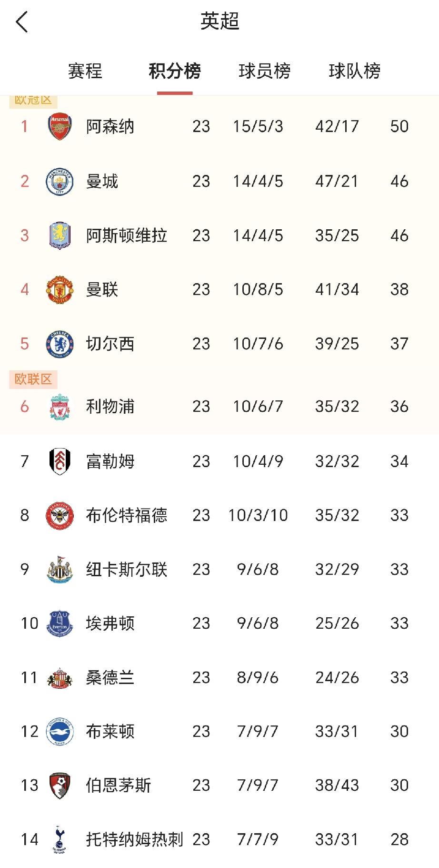Tap the Manchester City badge

tap(60, 181)
